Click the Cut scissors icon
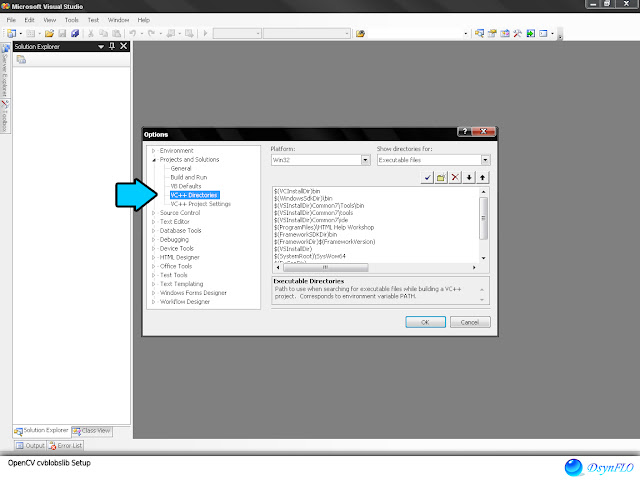Viewport: 640px width, 480px height. [91, 33]
